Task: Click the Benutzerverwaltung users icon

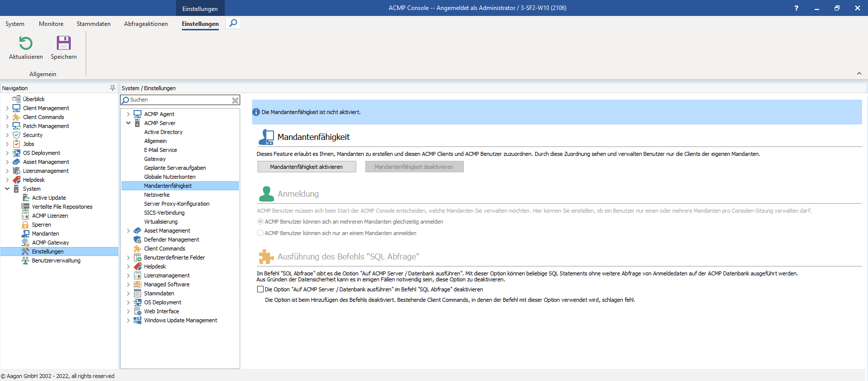Action: [25, 260]
